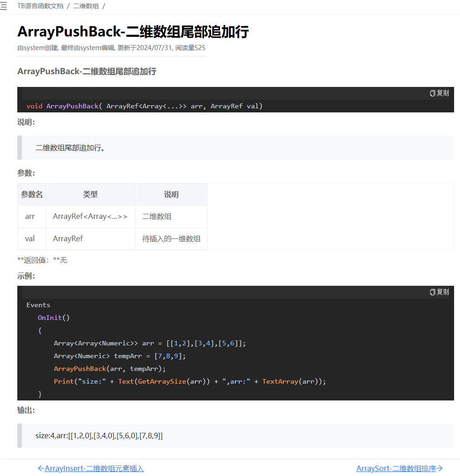Click the 待插入的一维数组 description cell
The image size is (460, 476).
point(171,238)
